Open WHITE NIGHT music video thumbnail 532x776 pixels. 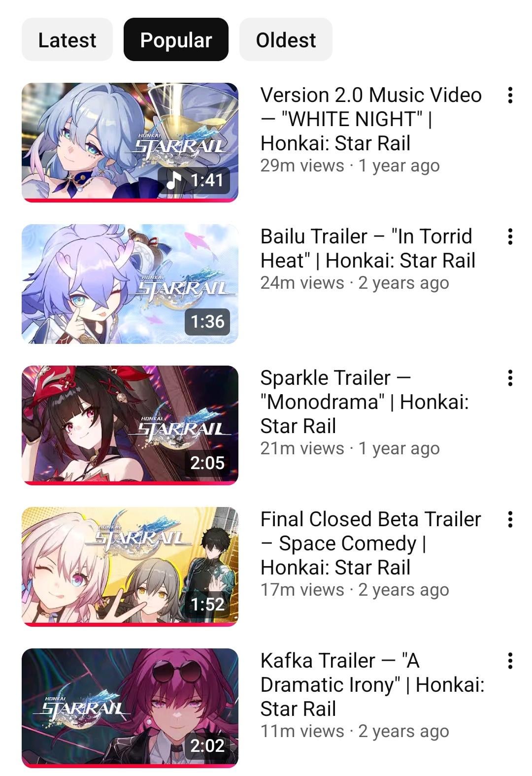coord(130,142)
